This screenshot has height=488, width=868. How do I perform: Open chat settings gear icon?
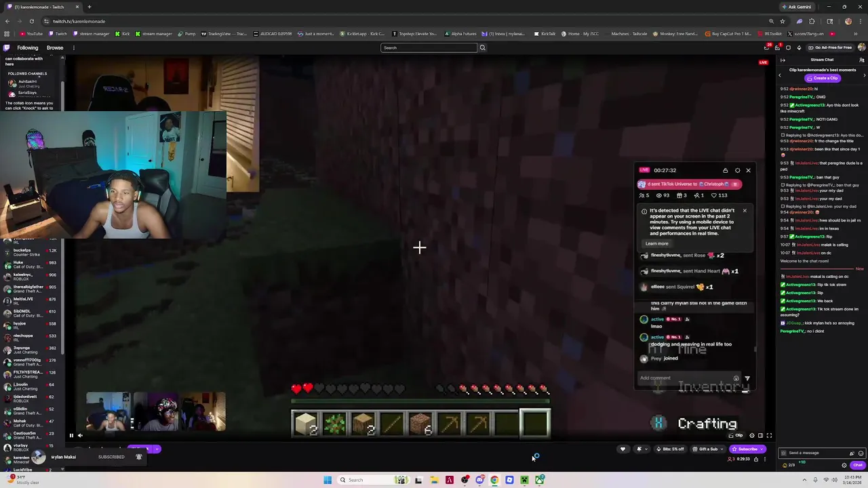pos(844,465)
